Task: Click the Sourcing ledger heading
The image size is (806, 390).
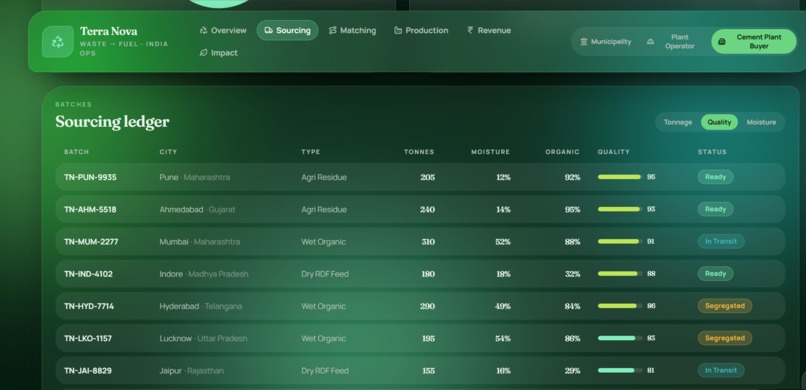Action: pyautogui.click(x=112, y=122)
